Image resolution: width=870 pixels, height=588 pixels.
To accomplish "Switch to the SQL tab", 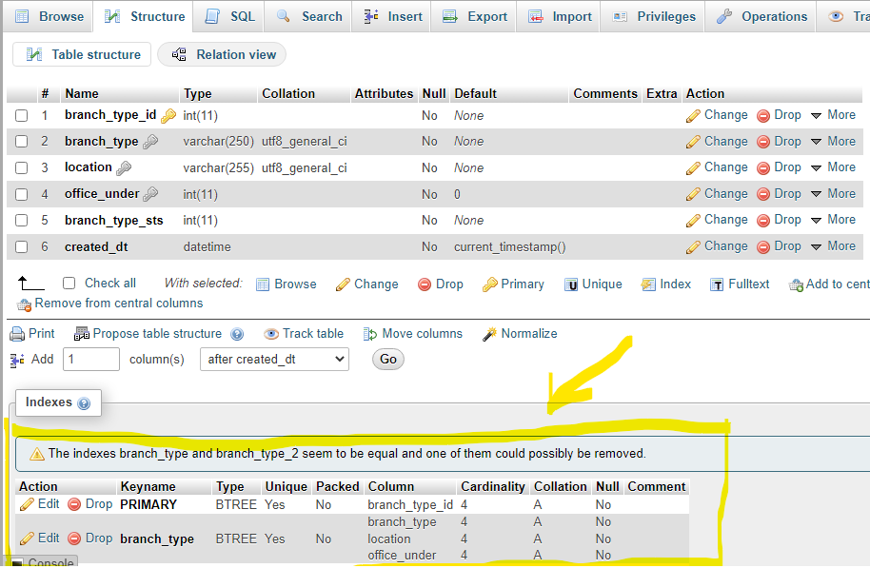I will coord(227,16).
